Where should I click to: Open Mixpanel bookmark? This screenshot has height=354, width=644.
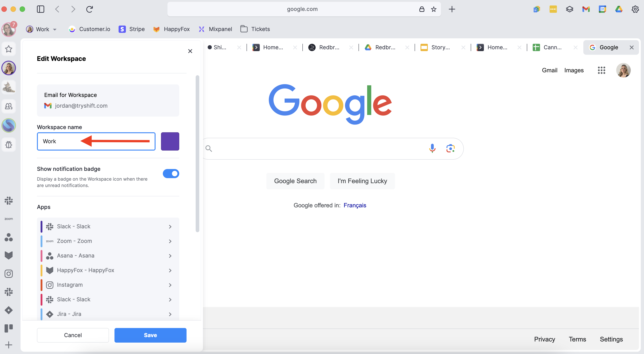click(x=215, y=29)
